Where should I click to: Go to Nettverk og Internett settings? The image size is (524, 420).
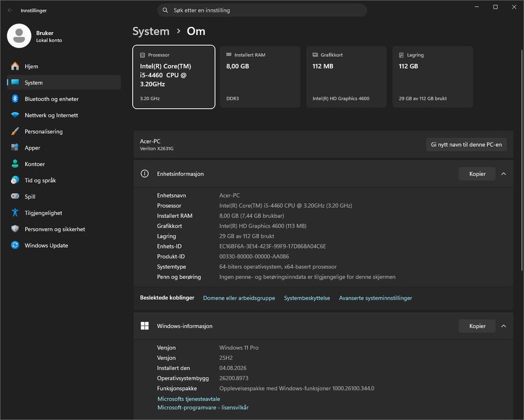tap(64, 115)
